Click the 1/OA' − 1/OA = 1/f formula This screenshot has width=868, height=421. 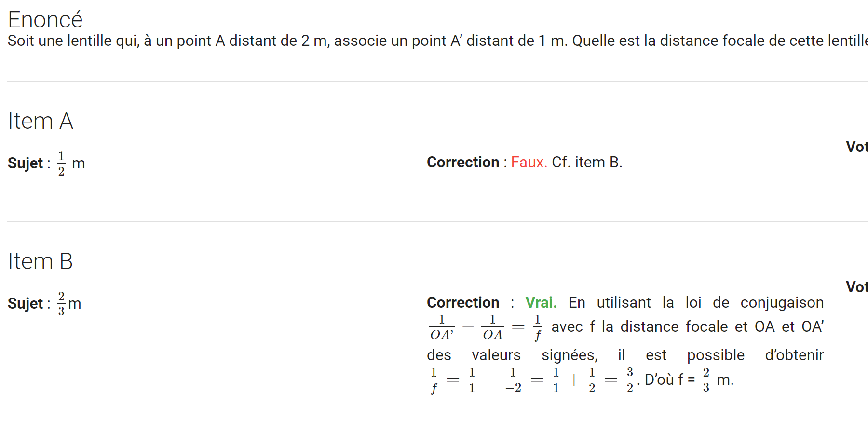pyautogui.click(x=485, y=327)
